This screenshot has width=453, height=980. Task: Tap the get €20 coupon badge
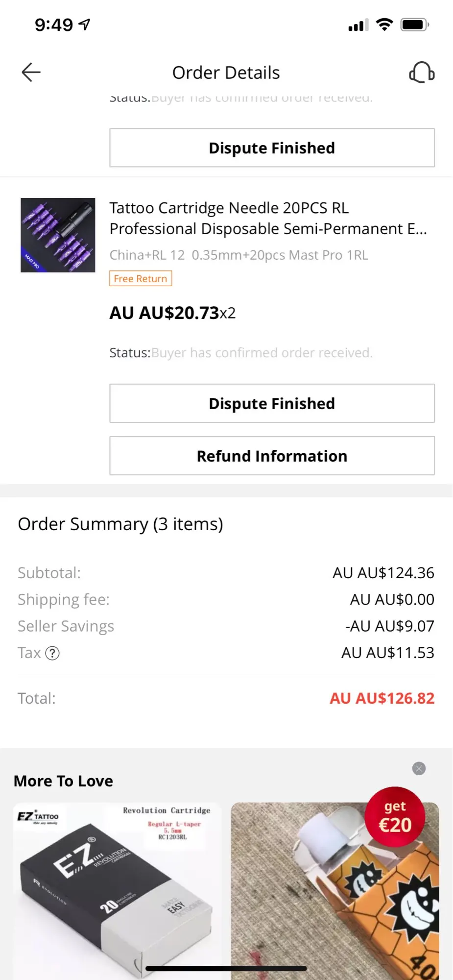395,817
